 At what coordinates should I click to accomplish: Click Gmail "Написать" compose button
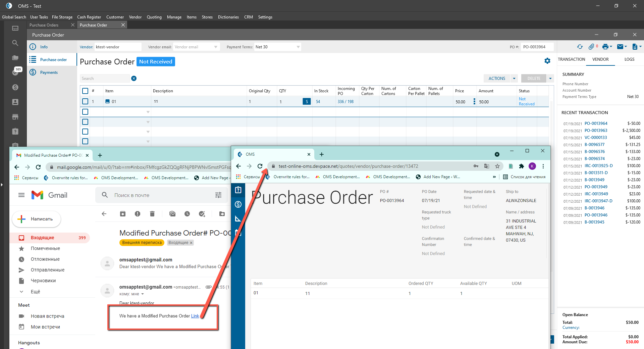click(x=37, y=219)
